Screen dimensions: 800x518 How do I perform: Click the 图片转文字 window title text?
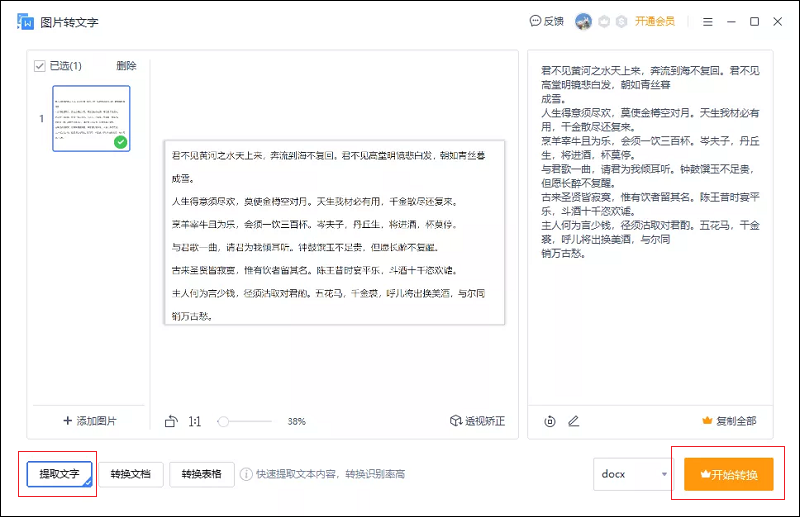(69, 22)
